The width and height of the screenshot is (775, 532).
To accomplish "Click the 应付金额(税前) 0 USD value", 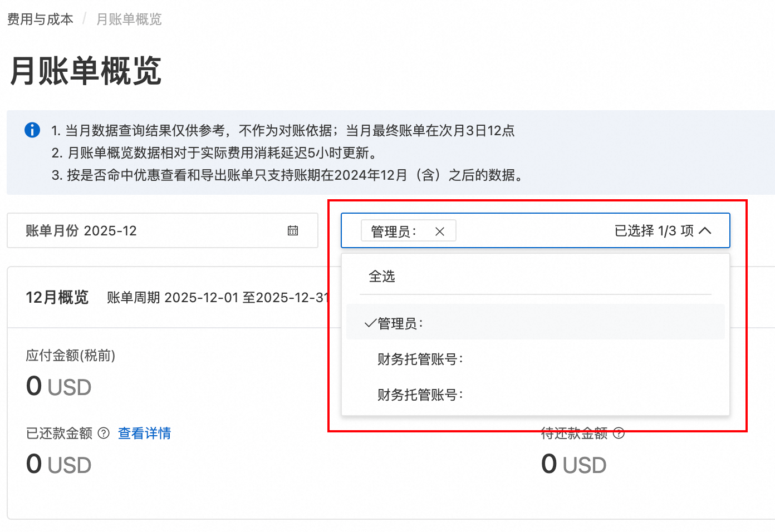I will pos(58,386).
